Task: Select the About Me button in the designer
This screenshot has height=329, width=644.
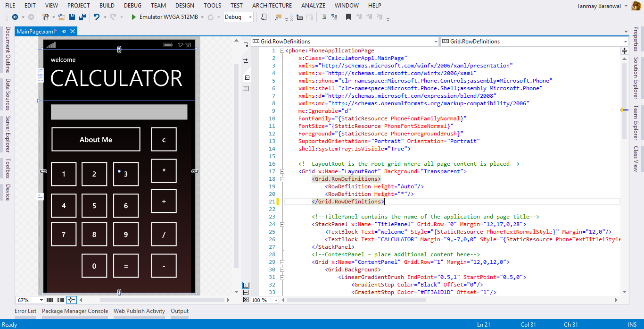Action: pos(96,139)
